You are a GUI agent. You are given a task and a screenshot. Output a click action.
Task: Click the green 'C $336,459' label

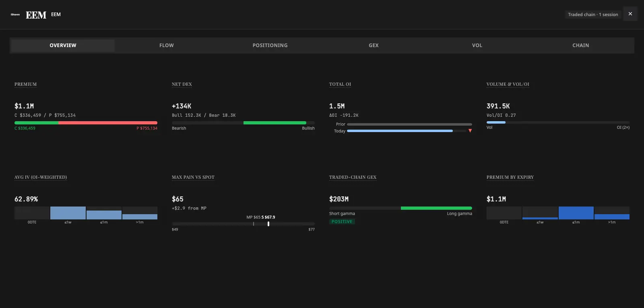tap(25, 128)
